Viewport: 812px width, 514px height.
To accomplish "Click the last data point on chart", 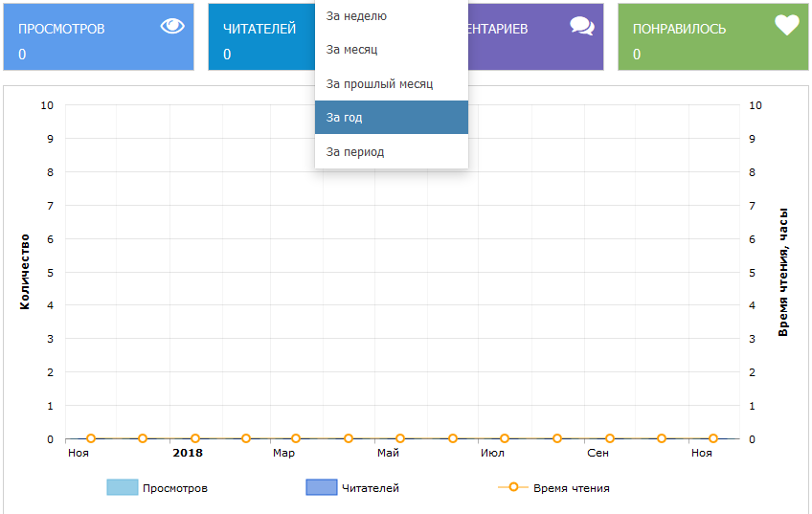I will (713, 438).
